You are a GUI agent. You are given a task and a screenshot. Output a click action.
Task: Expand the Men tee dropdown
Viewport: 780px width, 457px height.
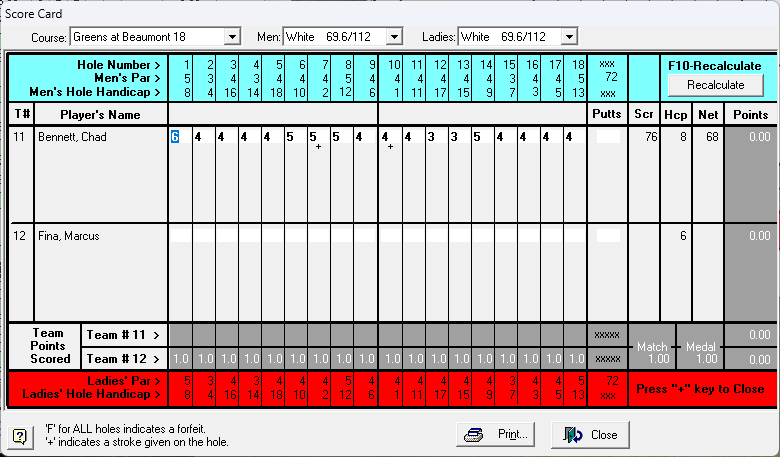[393, 37]
